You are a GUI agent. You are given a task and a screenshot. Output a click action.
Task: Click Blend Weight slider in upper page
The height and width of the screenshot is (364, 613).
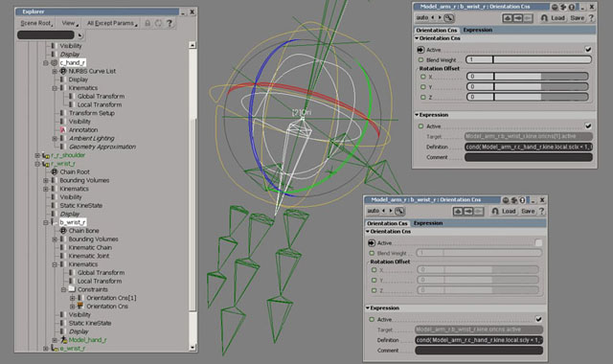pos(529,59)
